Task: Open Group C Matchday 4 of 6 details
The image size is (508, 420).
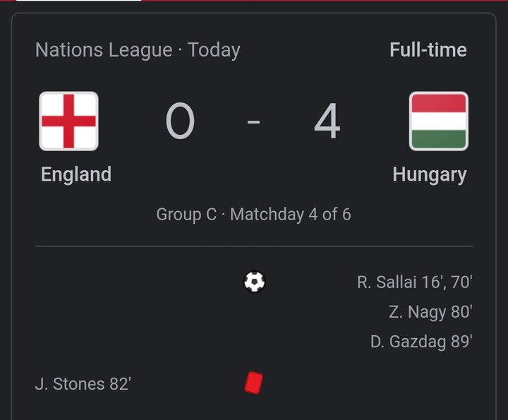Action: [x=254, y=215]
